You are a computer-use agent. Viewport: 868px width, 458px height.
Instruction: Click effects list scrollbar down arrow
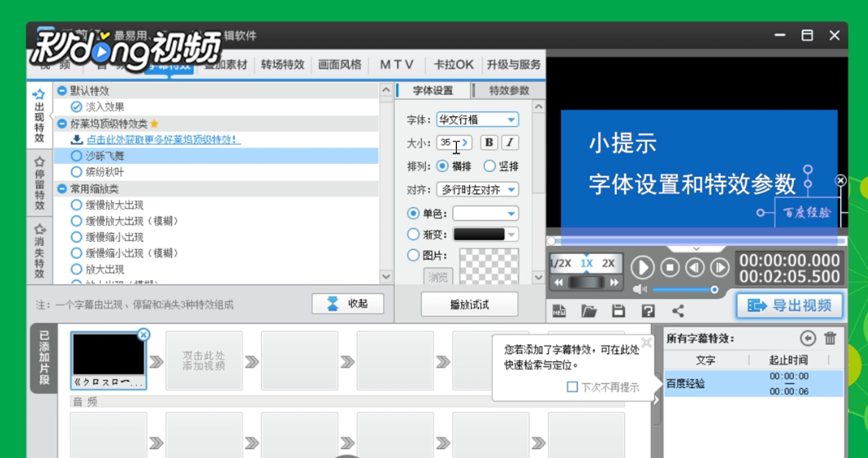click(386, 276)
